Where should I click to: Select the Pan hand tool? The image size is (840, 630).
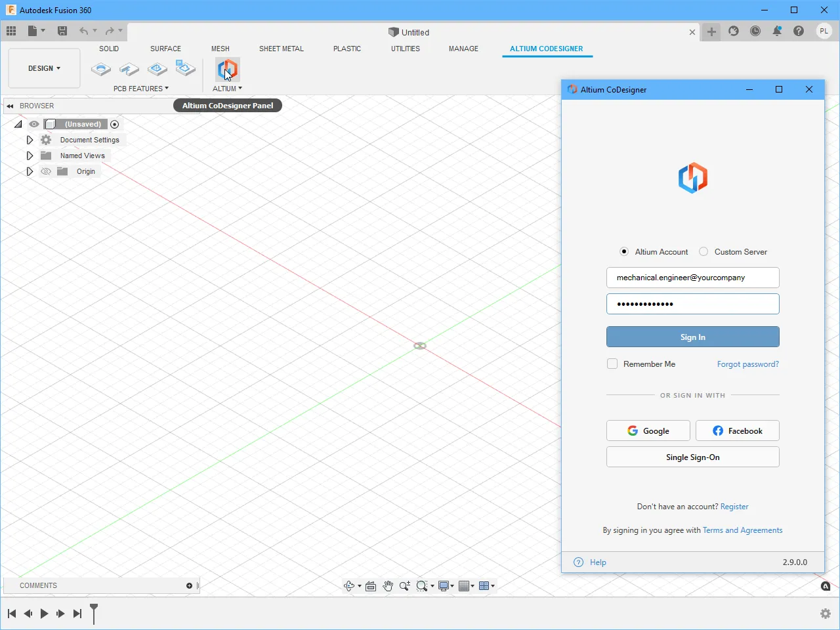388,586
